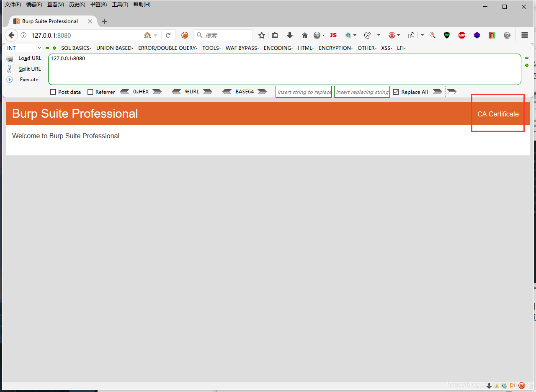Click the CA Certificate link
Screen dimensions: 536x392
tap(498, 114)
